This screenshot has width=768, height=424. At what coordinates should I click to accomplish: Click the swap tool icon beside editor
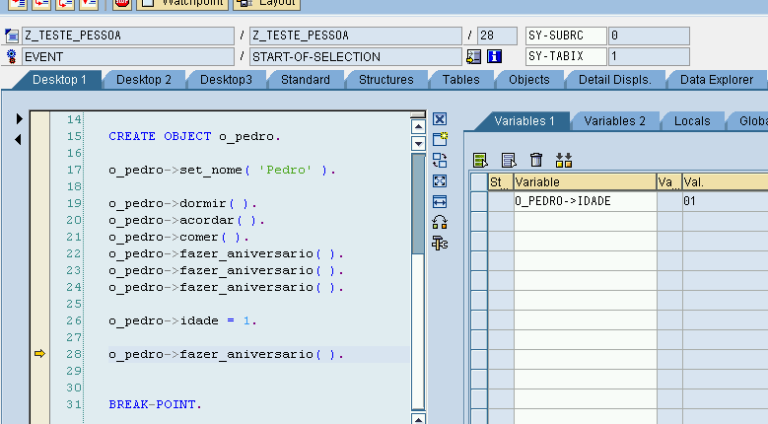[x=439, y=160]
